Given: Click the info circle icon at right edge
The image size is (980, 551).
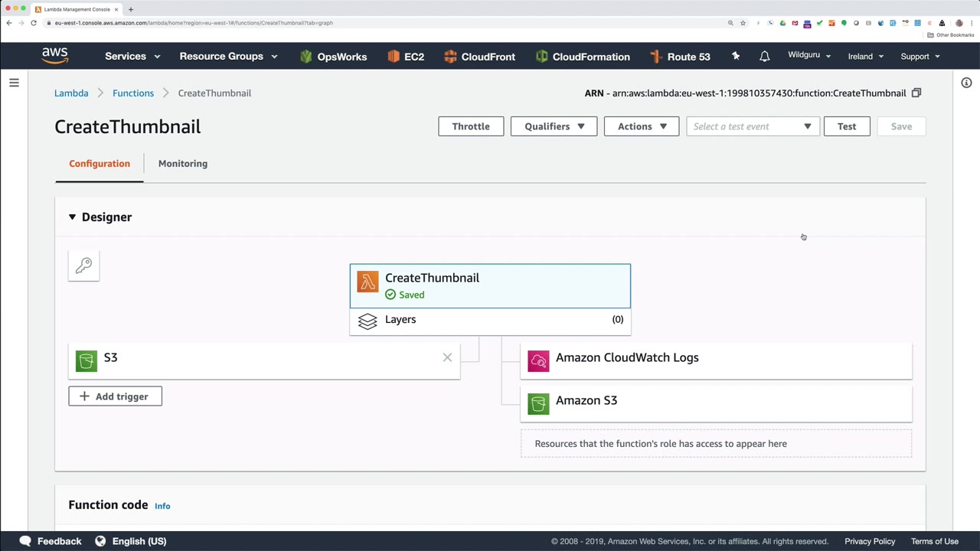Looking at the screenshot, I should point(966,83).
